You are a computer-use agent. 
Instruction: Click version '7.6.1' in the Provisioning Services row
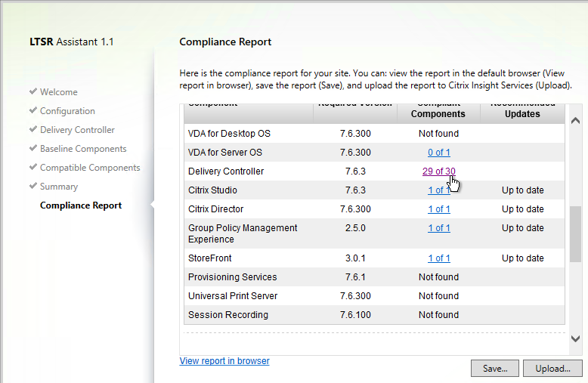[x=355, y=277]
